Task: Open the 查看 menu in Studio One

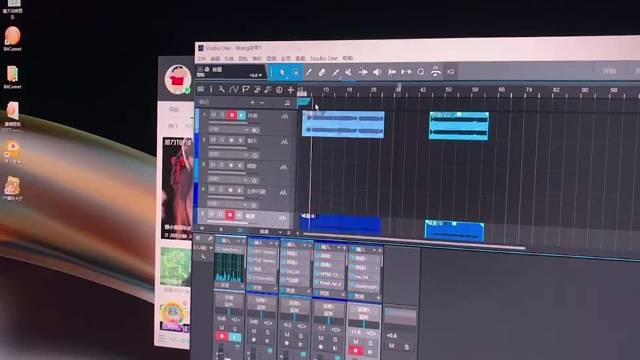Action: click(x=300, y=58)
